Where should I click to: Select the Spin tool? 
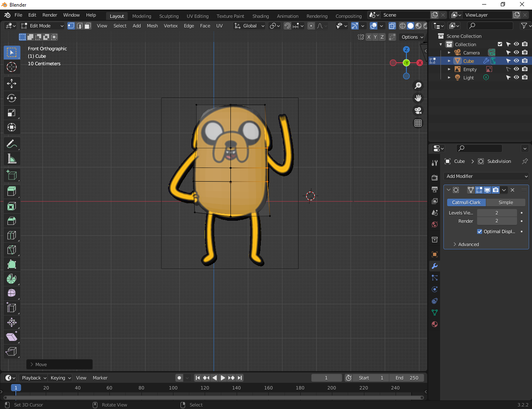point(12,279)
